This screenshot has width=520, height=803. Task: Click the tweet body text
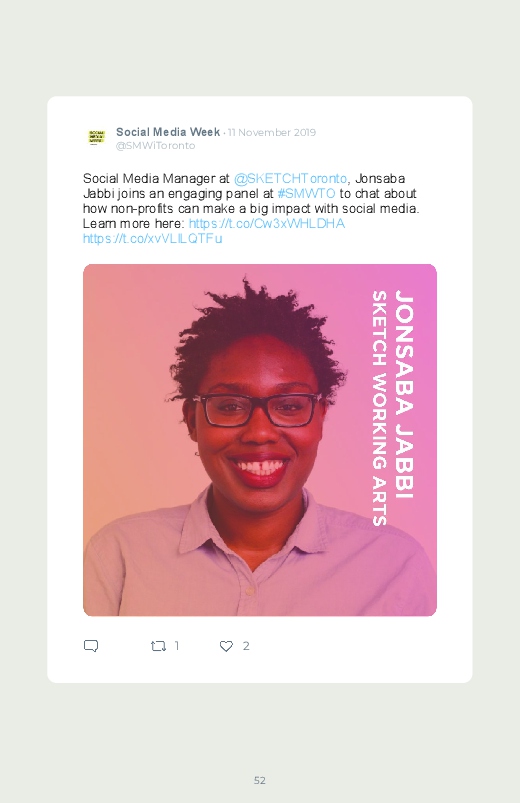pyautogui.click(x=251, y=208)
